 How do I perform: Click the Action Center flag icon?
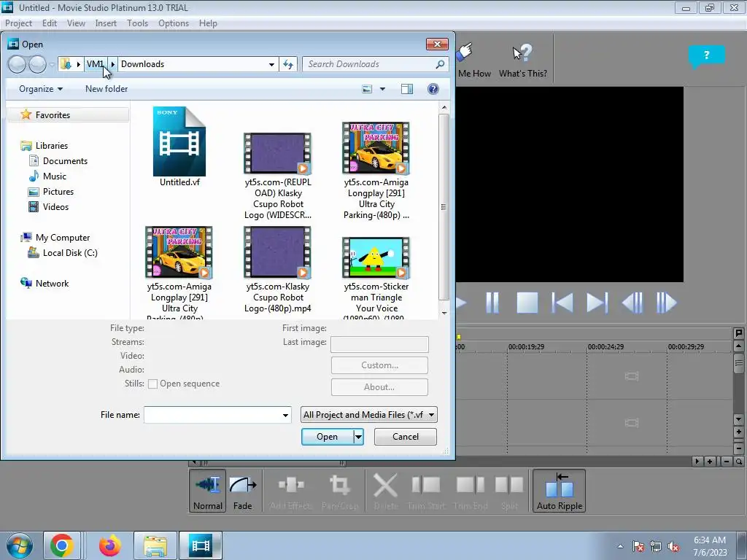pyautogui.click(x=638, y=547)
